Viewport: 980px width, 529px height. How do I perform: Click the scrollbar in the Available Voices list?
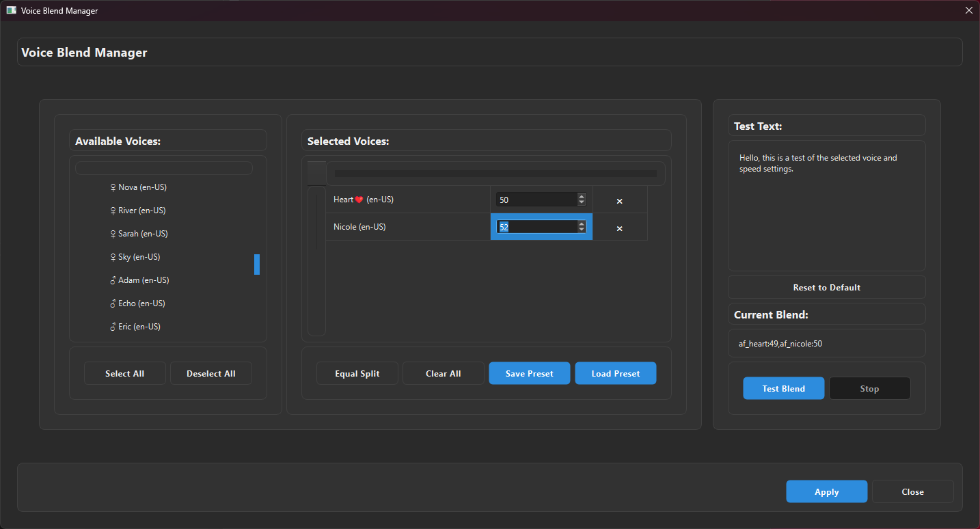(x=257, y=264)
